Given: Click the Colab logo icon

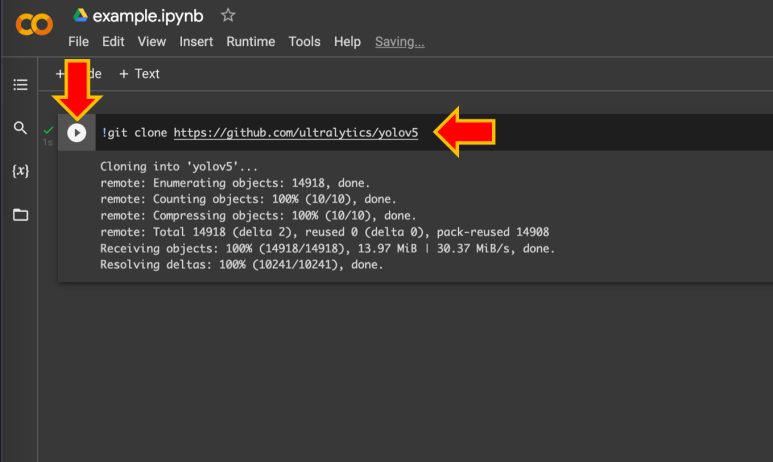Looking at the screenshot, I should [x=35, y=25].
